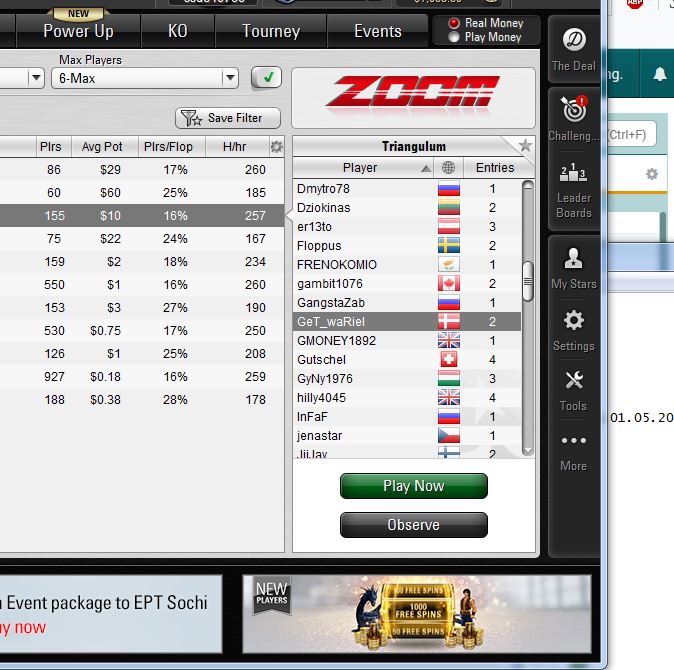Open Leader Boards podium icon
The height and width of the screenshot is (670, 674).
(x=573, y=172)
